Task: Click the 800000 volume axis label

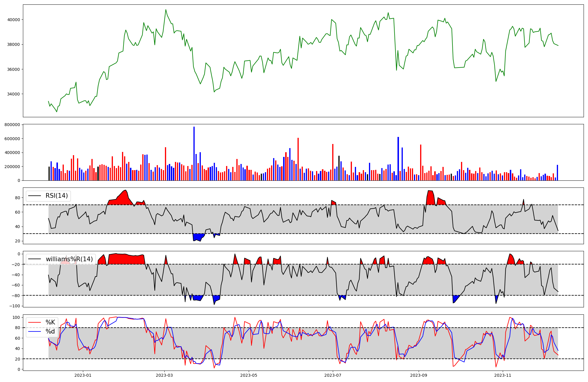Action: pyautogui.click(x=12, y=125)
